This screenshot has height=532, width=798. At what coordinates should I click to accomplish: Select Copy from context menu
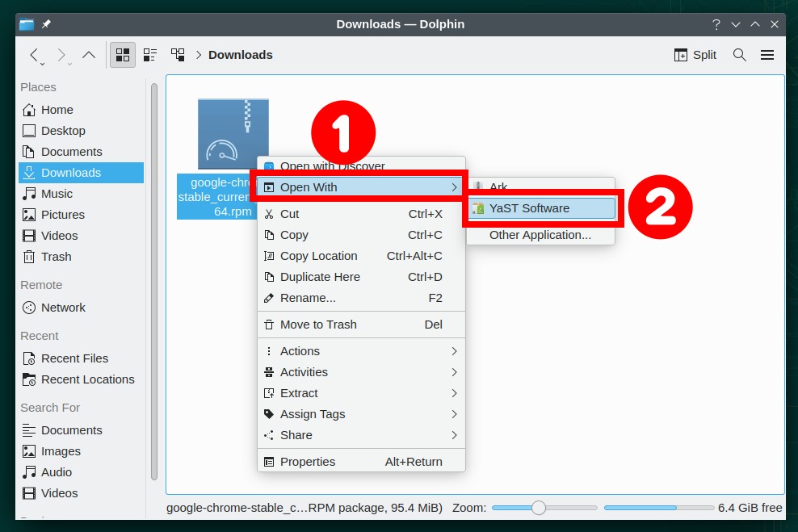361,235
